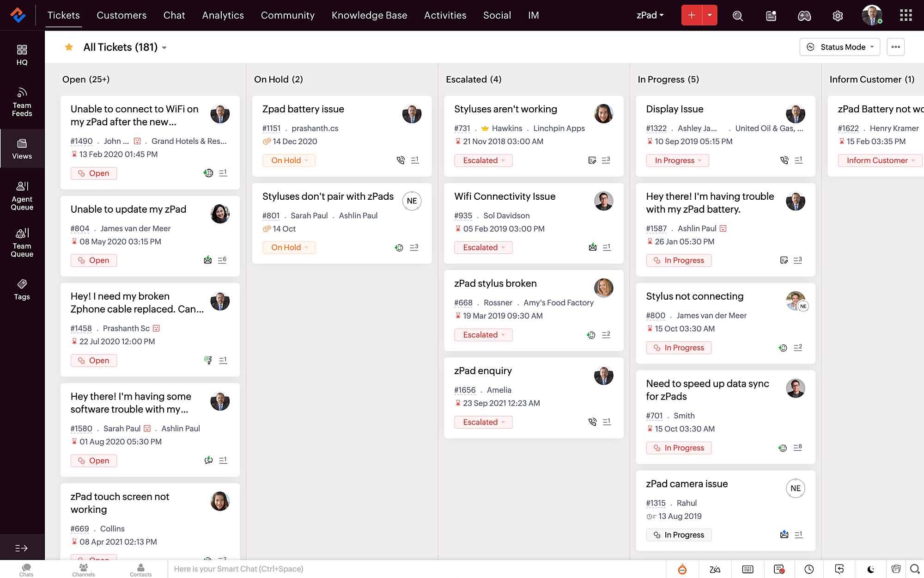Open the apps grid launcher icon

tap(906, 15)
